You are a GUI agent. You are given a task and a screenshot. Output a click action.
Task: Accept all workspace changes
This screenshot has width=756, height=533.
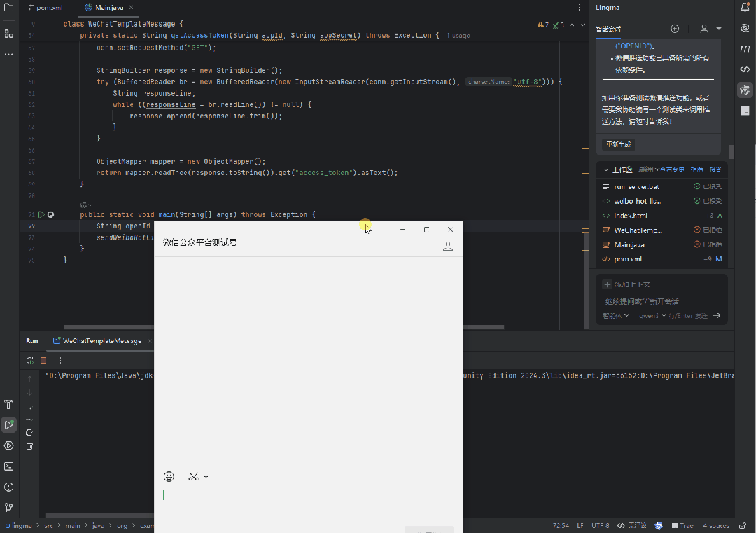(715, 169)
